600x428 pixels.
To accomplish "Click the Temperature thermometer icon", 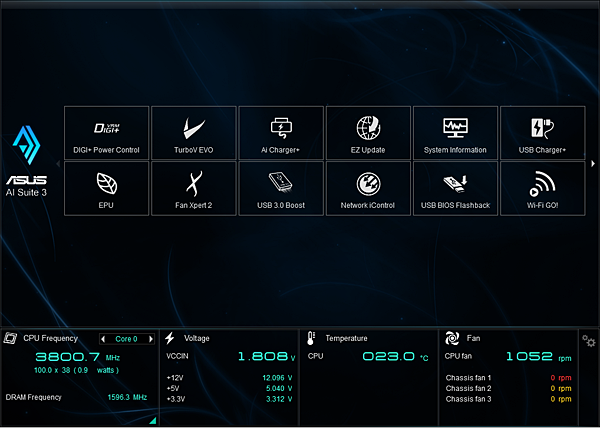I will pyautogui.click(x=311, y=338).
